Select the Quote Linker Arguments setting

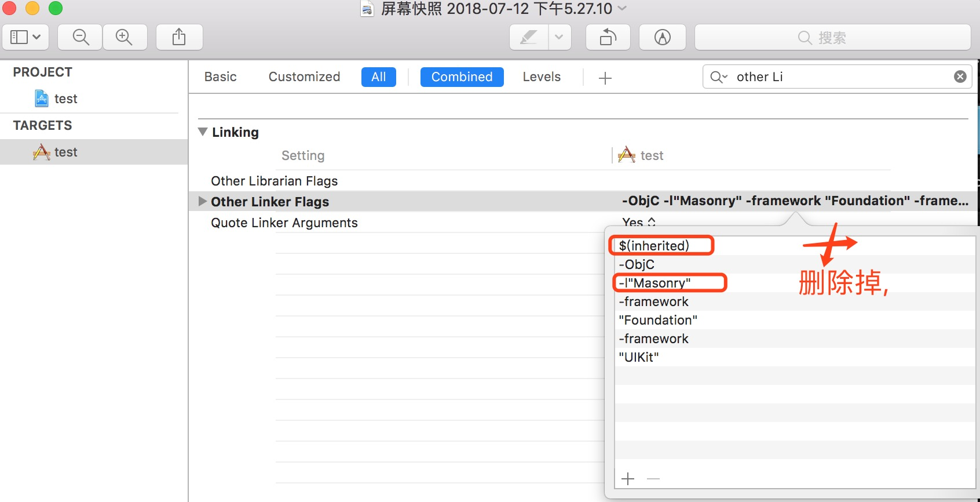click(x=284, y=223)
